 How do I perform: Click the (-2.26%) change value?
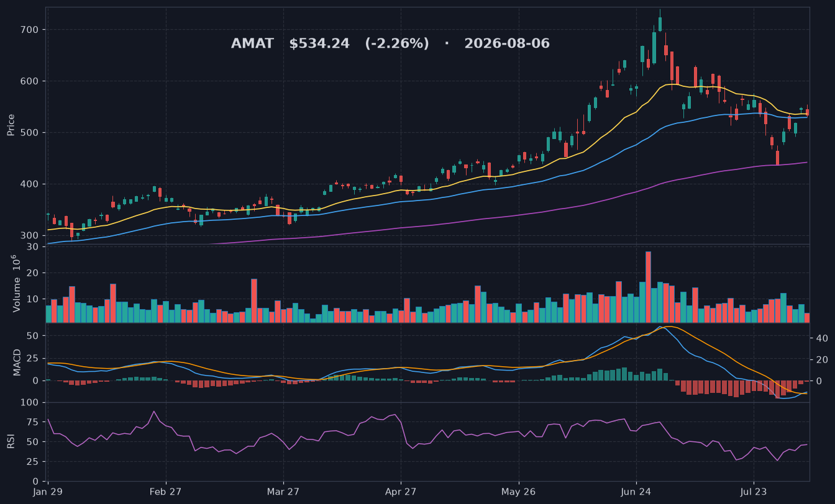tap(397, 44)
